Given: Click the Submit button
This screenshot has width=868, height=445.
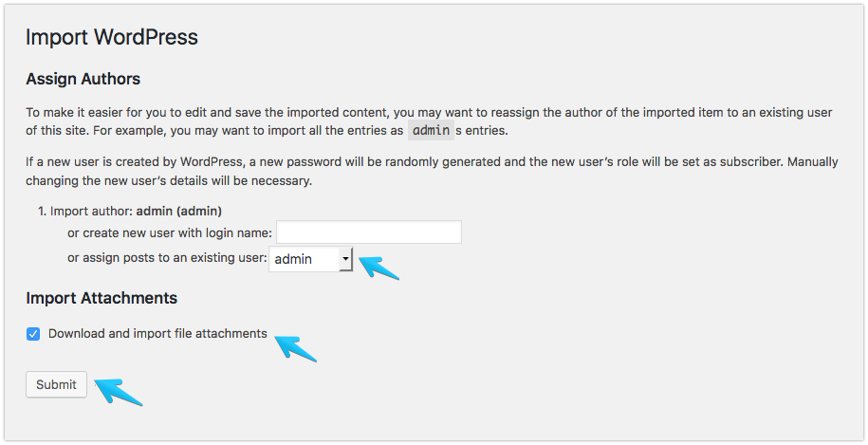Looking at the screenshot, I should (x=56, y=384).
